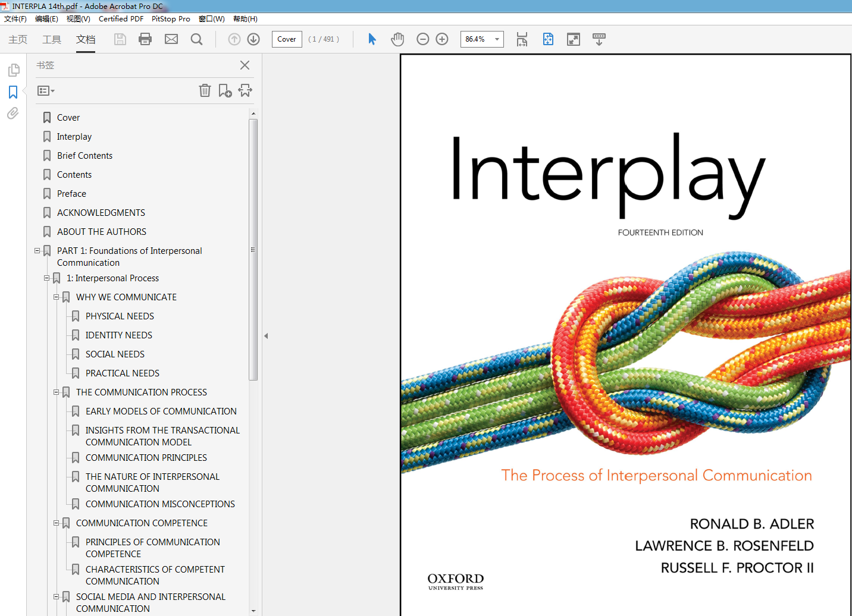Collapse the PART 1 Foundations bookmark
This screenshot has height=616, width=852.
coord(37,251)
